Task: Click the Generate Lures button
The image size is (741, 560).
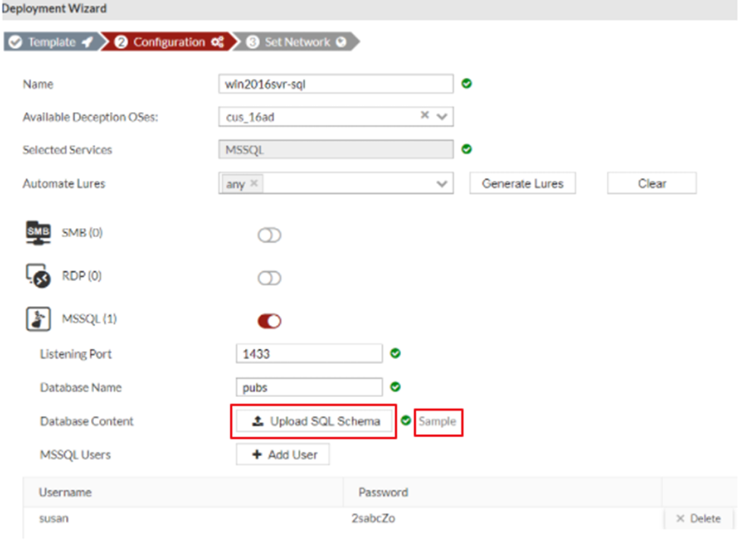Action: pyautogui.click(x=523, y=183)
